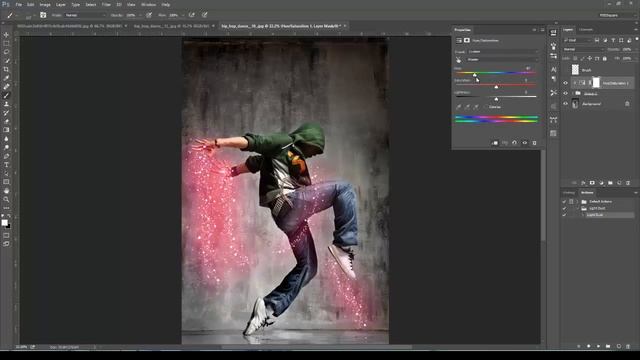This screenshot has height=360, width=640.
Task: Open the Actions panel options menu
Action: click(x=636, y=193)
